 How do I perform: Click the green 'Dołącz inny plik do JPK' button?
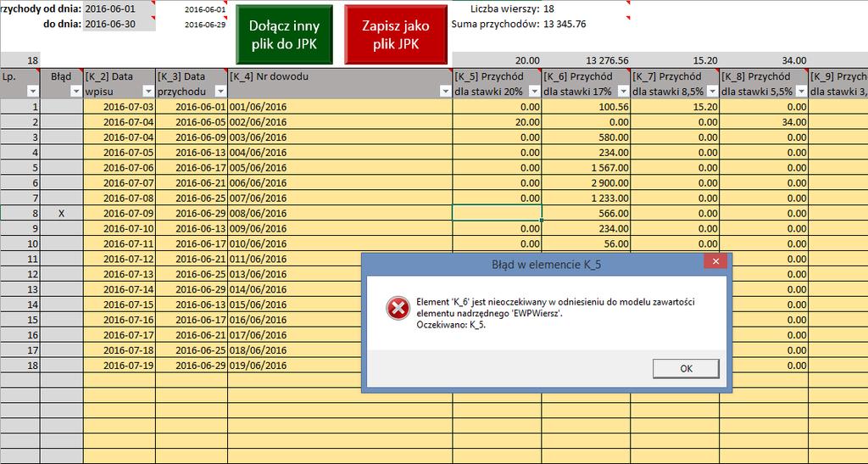point(284,34)
